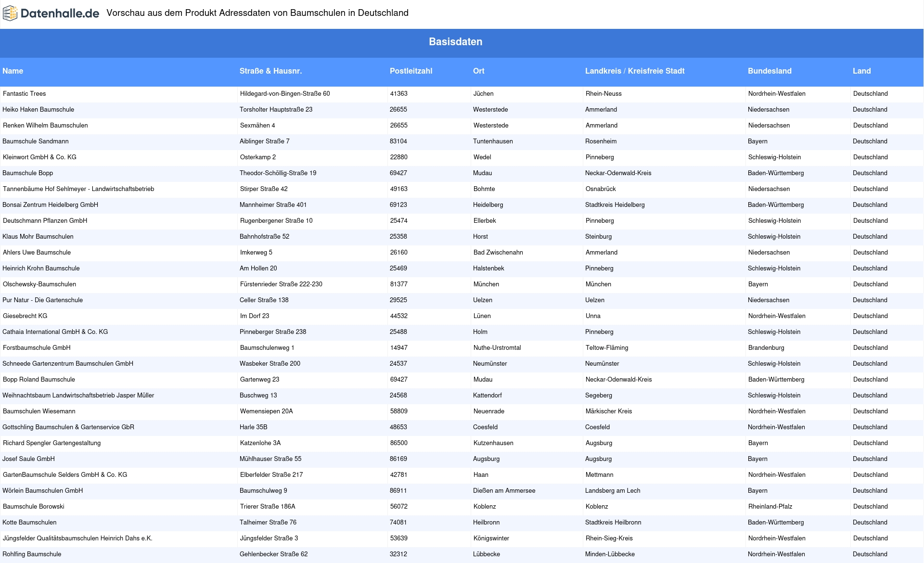The height and width of the screenshot is (563, 924).
Task: Click Rohlfing Baumschule name cell
Action: tap(32, 554)
